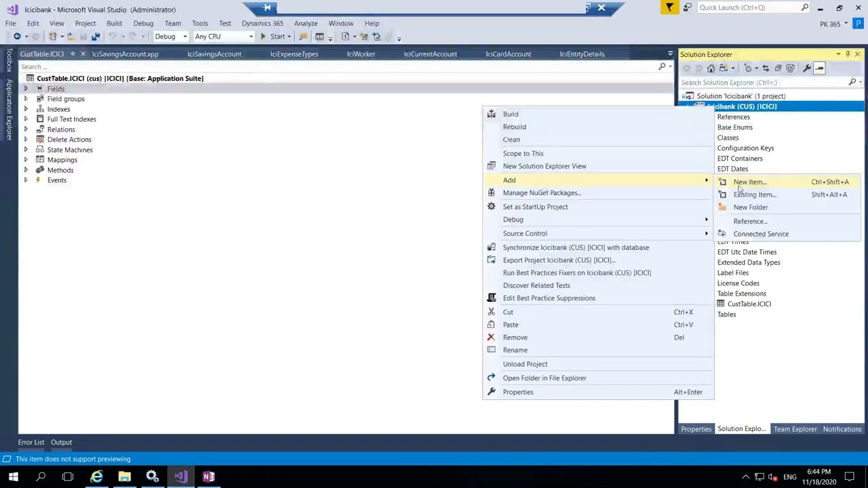
Task: Click the Collapse All icon in Solution Explorer
Action: (778, 68)
